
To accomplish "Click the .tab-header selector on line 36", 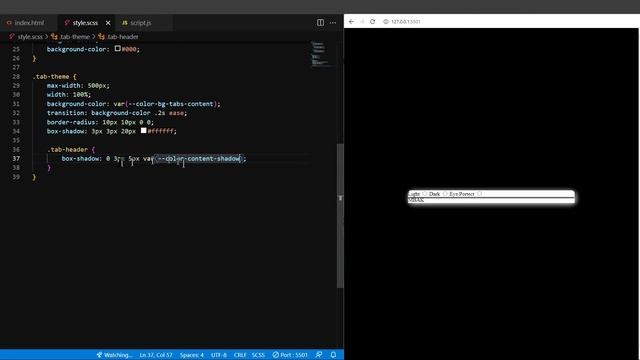I will click(67, 149).
